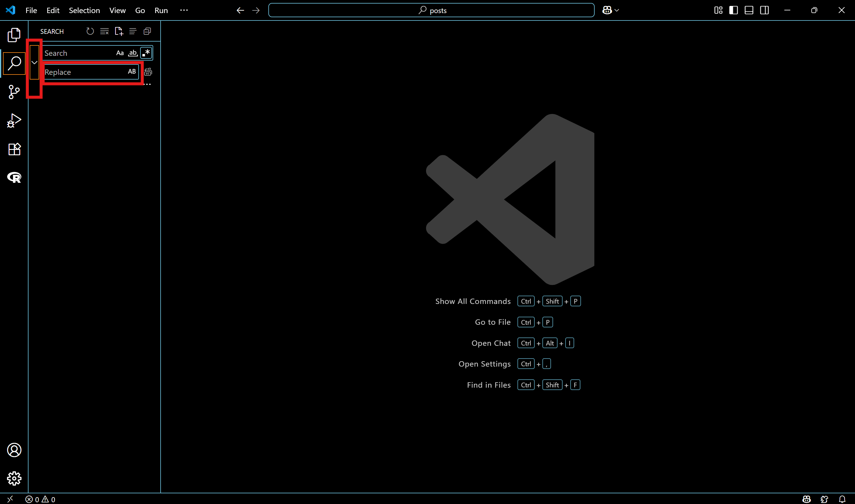Click the errors and warnings status indicator
Viewport: 855px width, 504px height.
pos(40,499)
